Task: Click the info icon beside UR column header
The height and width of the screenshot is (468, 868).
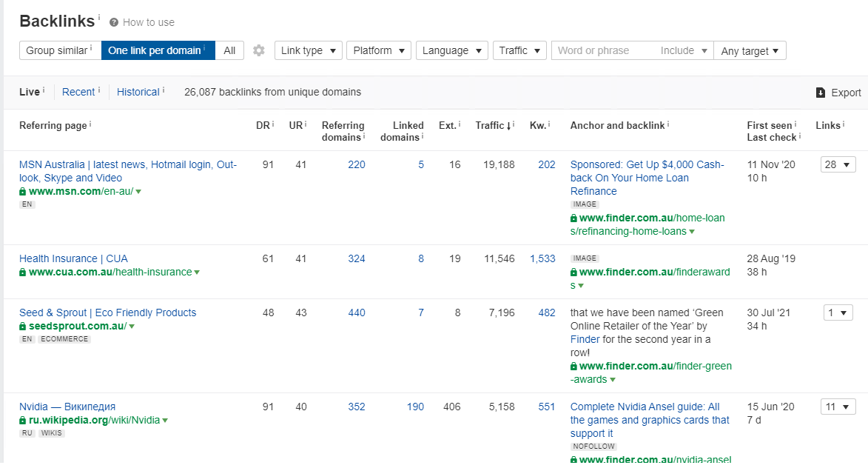Action: point(306,124)
